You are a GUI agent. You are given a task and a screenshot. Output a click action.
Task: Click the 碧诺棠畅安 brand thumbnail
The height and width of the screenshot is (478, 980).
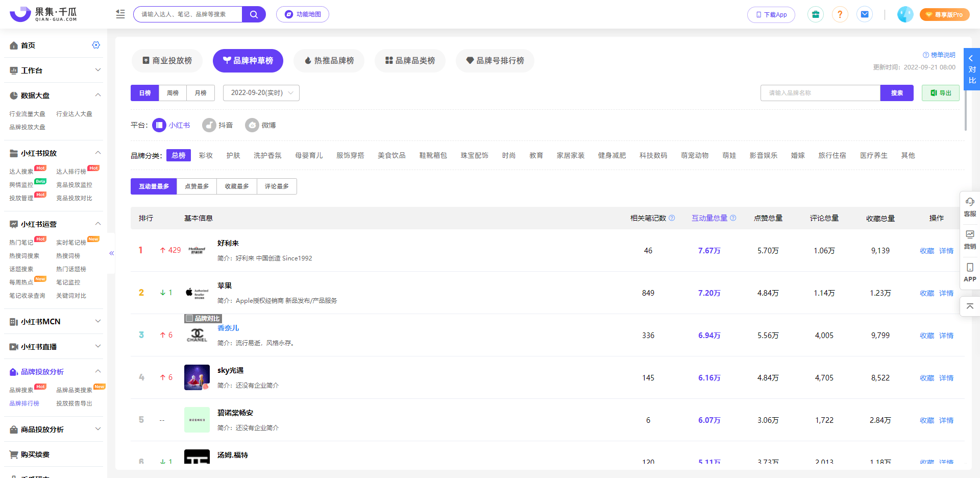[197, 420]
